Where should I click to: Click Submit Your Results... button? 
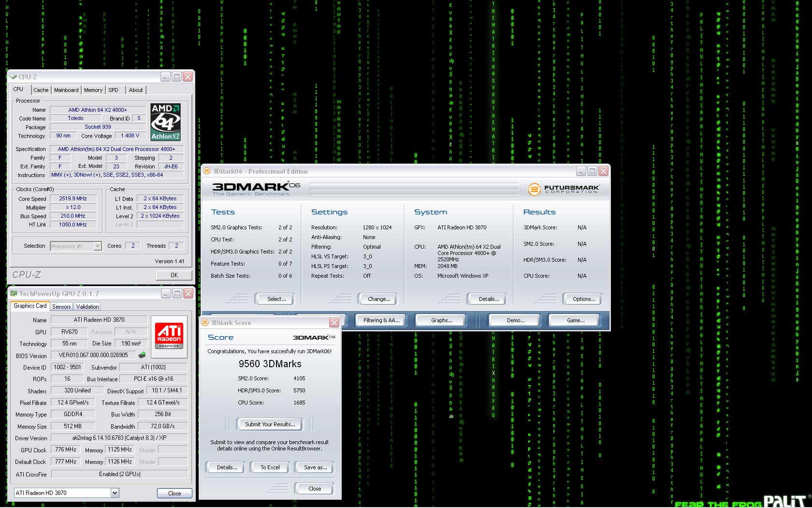coord(270,424)
